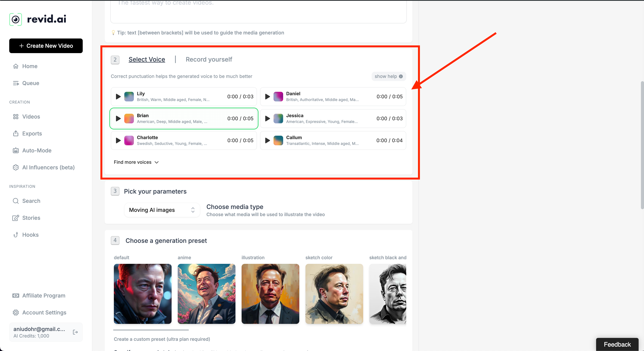Open the Moving AI images dropdown
The width and height of the screenshot is (644, 351).
162,210
